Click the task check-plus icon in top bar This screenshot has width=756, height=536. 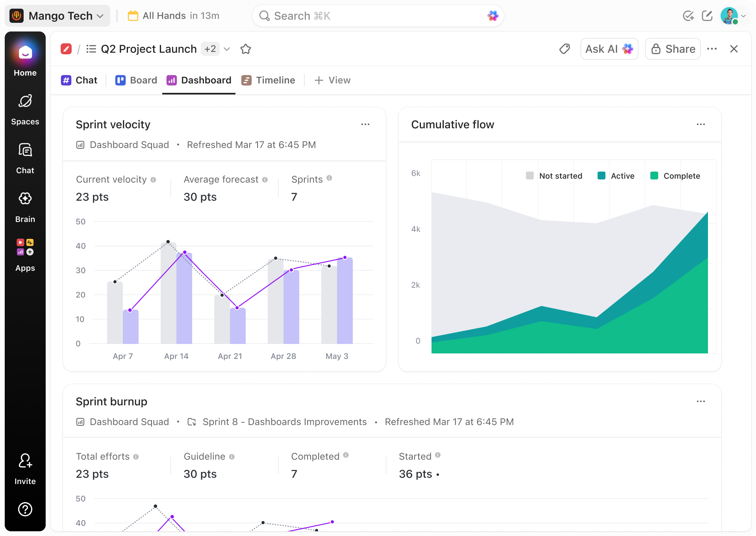coord(688,16)
